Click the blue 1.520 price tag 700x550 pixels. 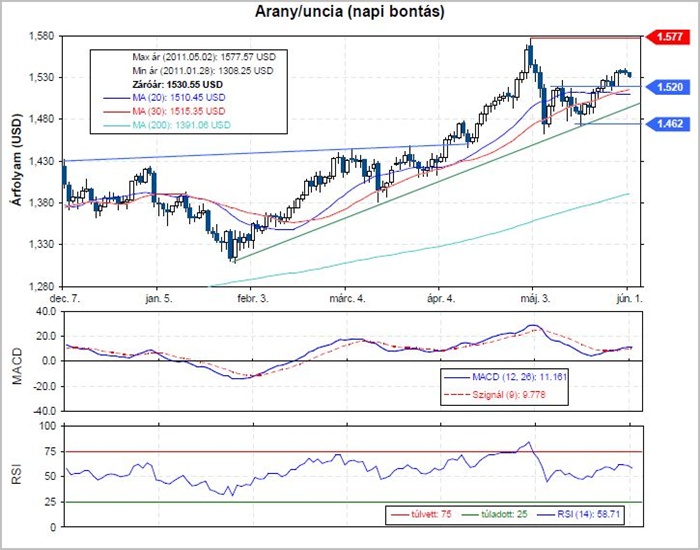pyautogui.click(x=668, y=88)
